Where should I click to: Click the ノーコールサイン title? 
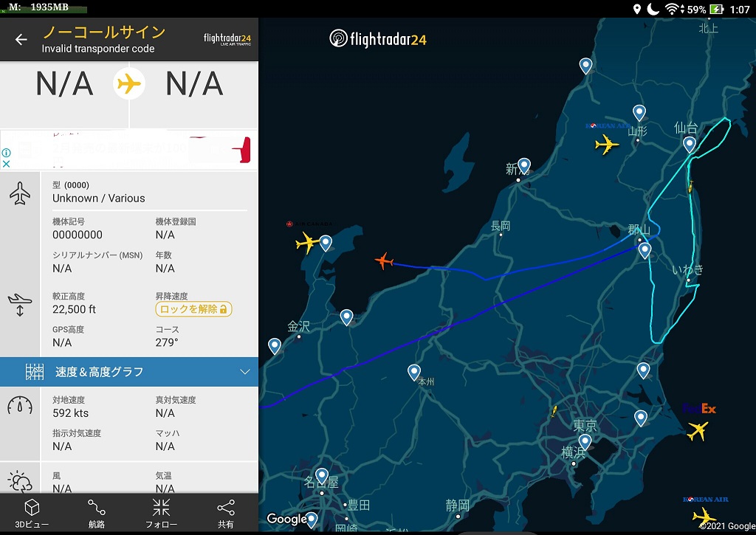click(x=104, y=32)
